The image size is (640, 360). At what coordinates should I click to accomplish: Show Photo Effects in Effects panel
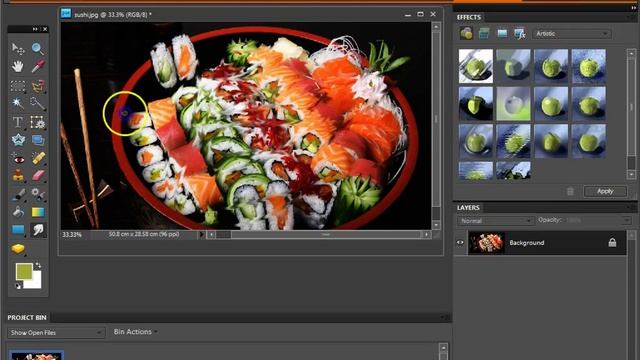tap(502, 33)
